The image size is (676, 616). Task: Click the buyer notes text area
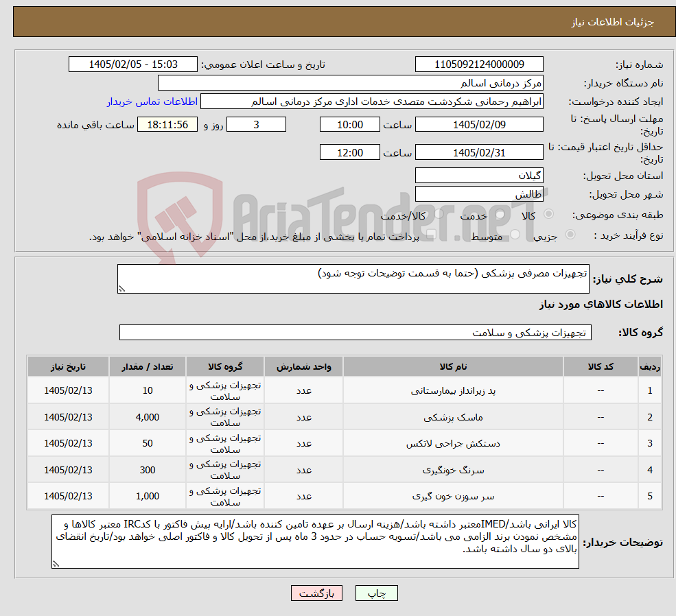coord(315,541)
